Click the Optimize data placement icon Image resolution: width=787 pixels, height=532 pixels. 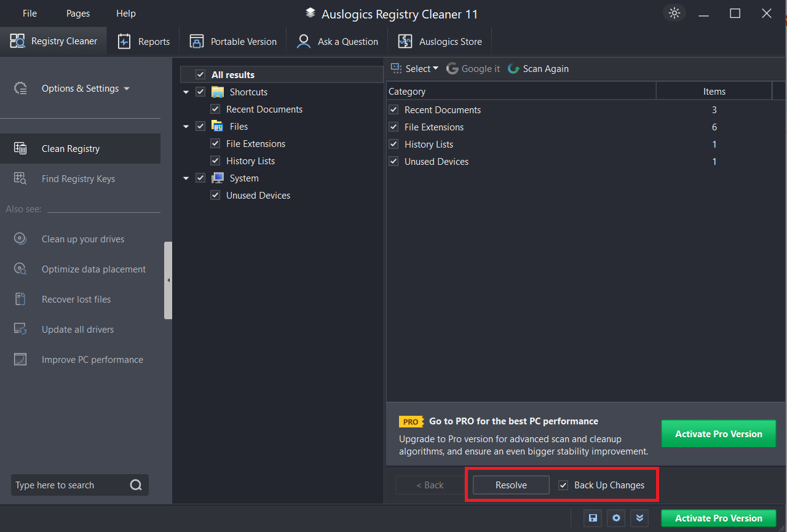coord(20,269)
